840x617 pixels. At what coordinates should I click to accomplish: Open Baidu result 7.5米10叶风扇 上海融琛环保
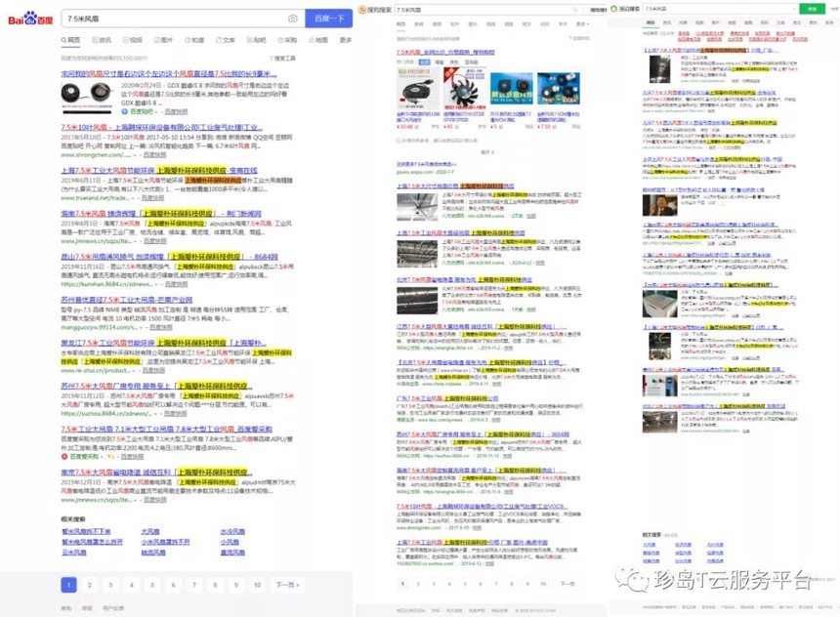coord(161,128)
